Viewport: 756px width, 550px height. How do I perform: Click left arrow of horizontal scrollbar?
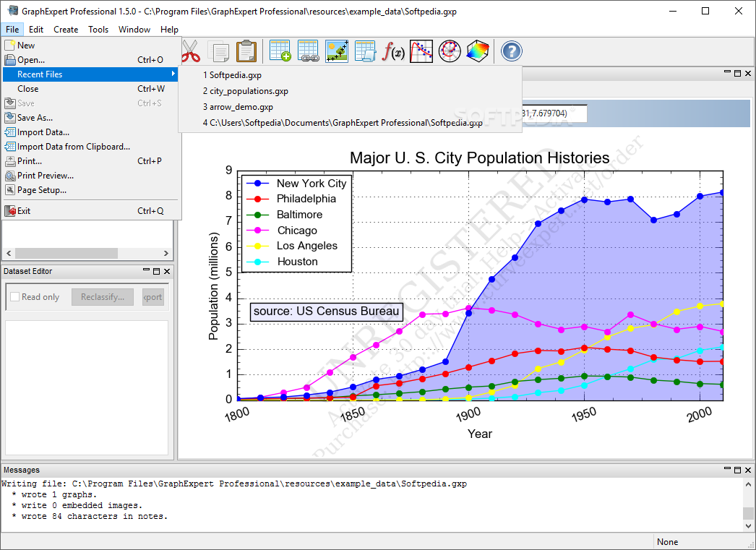click(x=9, y=253)
